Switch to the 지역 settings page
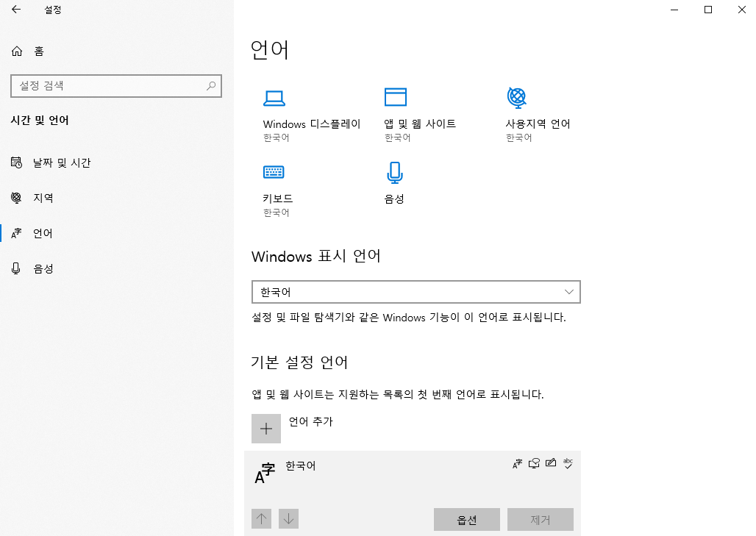 43,198
